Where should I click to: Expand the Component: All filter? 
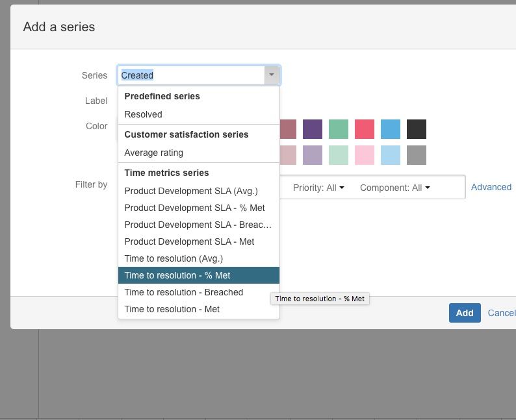395,188
